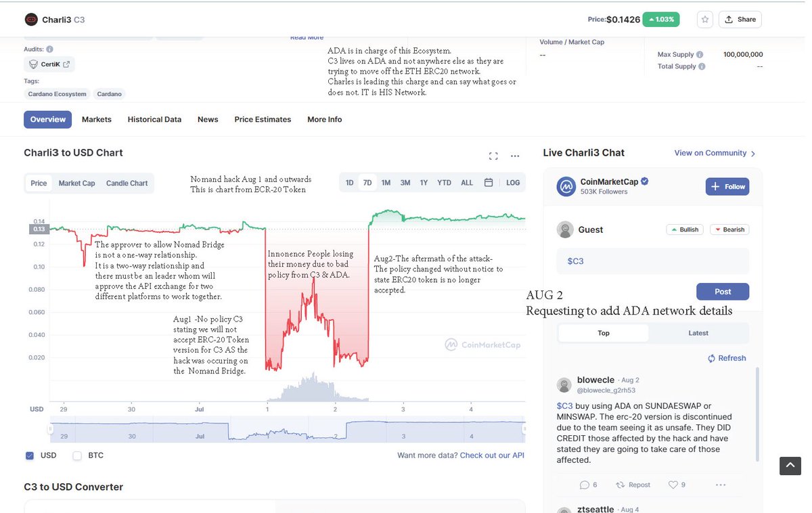Select the Price chart view
The height and width of the screenshot is (513, 812).
click(x=39, y=183)
